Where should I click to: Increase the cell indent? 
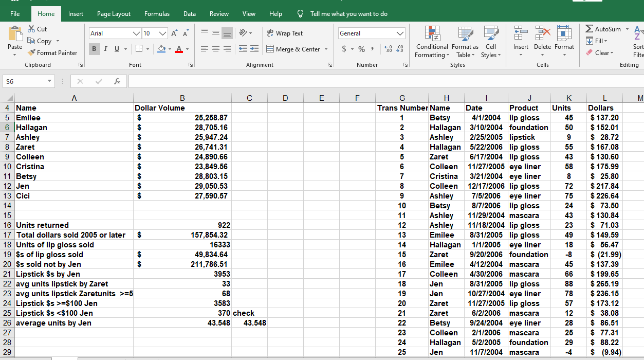coord(253,49)
